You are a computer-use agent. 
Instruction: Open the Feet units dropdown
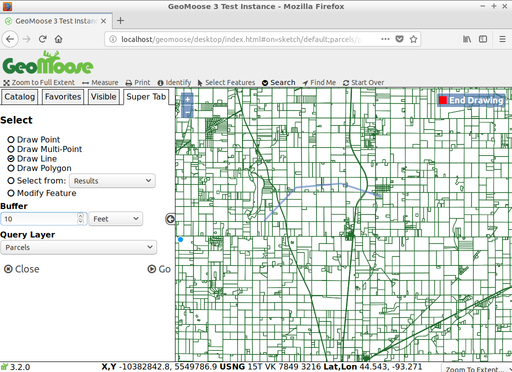coord(116,219)
